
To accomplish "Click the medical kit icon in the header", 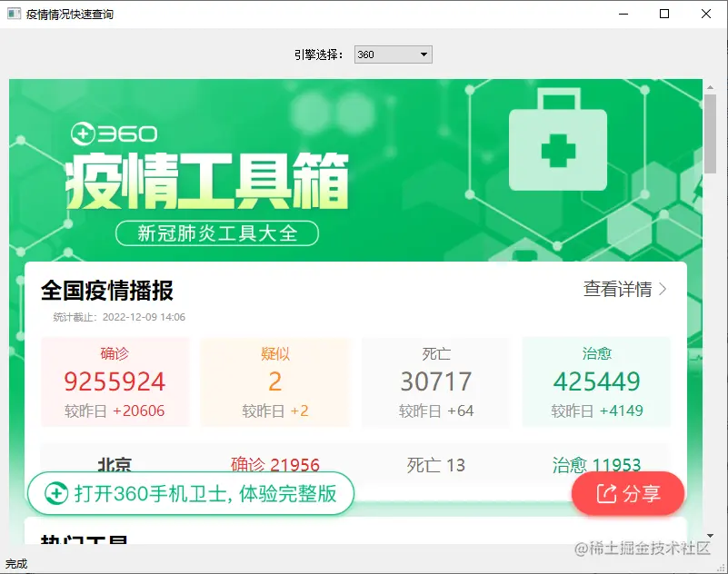I will click(558, 140).
